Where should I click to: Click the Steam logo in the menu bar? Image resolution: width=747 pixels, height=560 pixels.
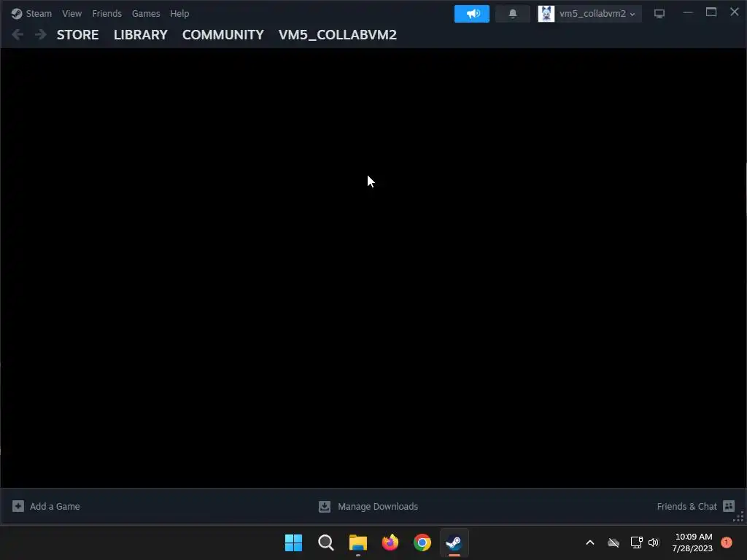[17, 14]
